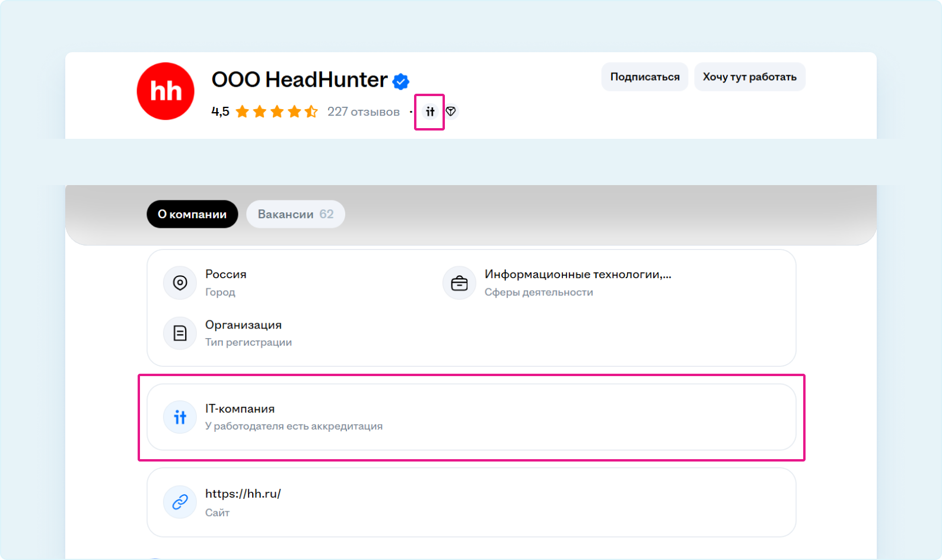
Task: Click the chain link icon beside site URL
Action: tap(180, 502)
